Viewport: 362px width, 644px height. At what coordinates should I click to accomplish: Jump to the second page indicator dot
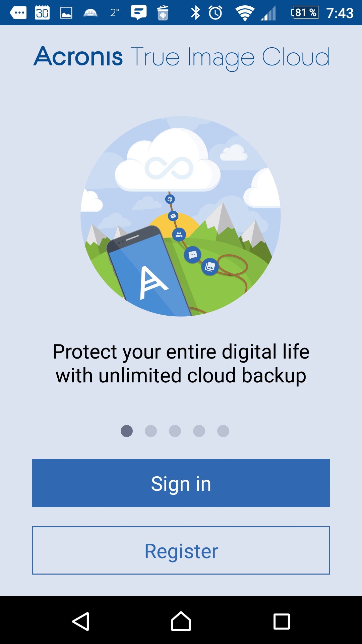(x=151, y=431)
